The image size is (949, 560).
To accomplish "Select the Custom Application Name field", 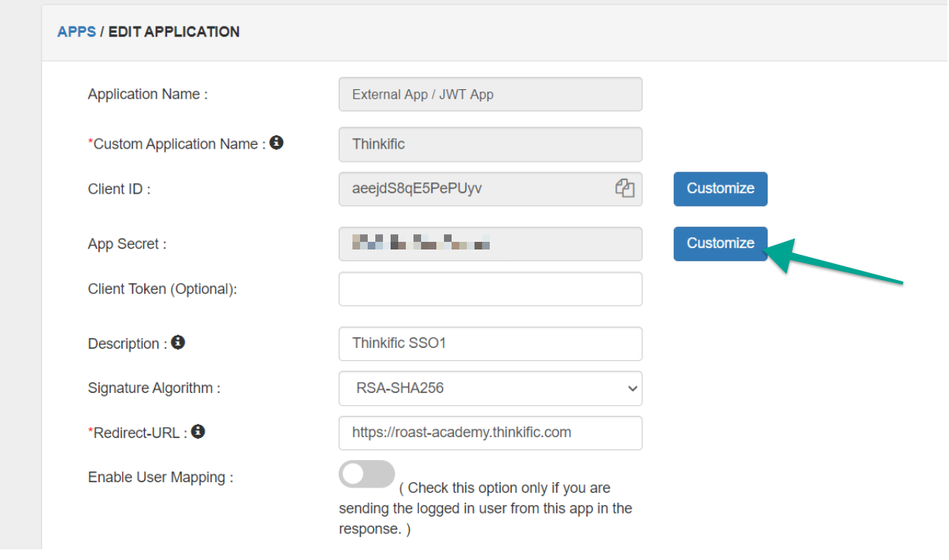I will click(x=491, y=144).
